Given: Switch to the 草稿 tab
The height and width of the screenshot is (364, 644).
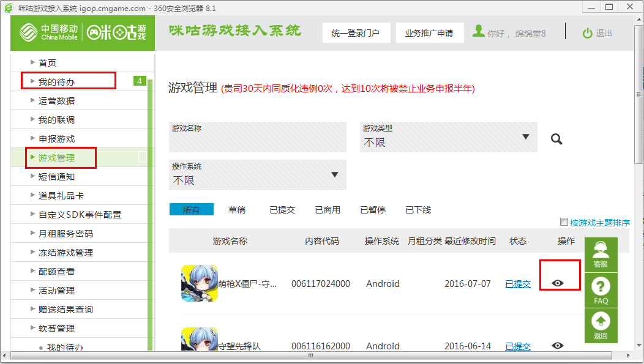Looking at the screenshot, I should (237, 210).
